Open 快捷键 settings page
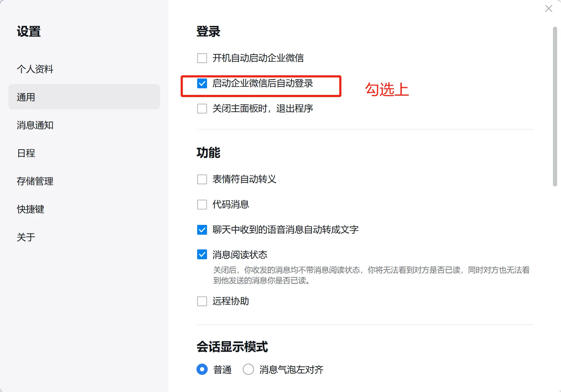Screen dimensions: 561x392 tap(84, 209)
